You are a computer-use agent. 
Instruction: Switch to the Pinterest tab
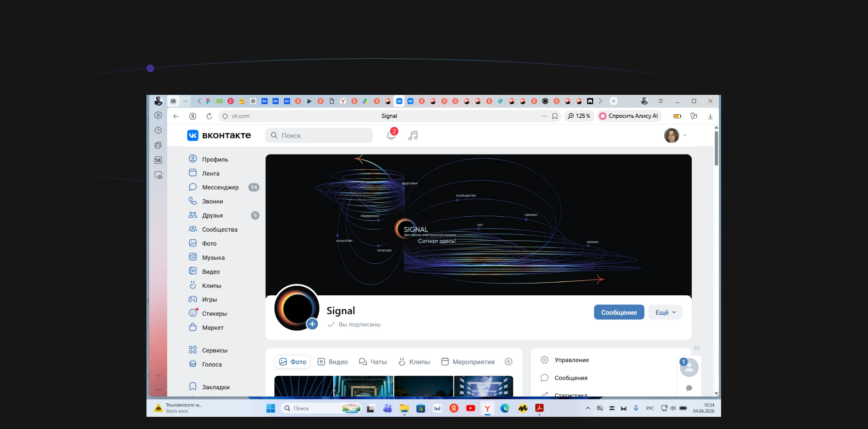pyautogui.click(x=231, y=101)
